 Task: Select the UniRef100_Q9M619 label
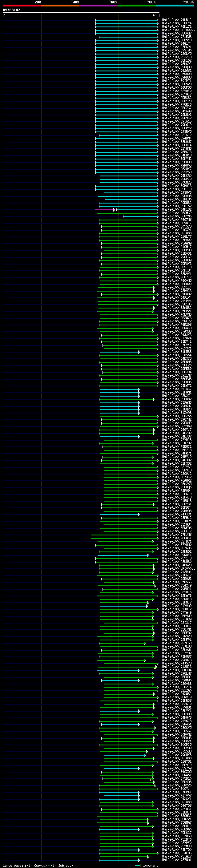[x=176, y=125]
